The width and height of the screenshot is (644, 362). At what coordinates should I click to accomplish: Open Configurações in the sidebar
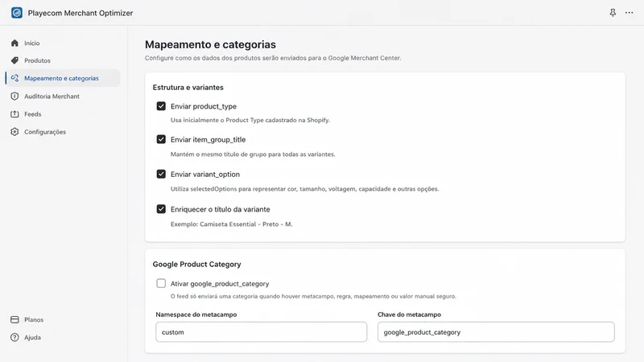[63, 132]
